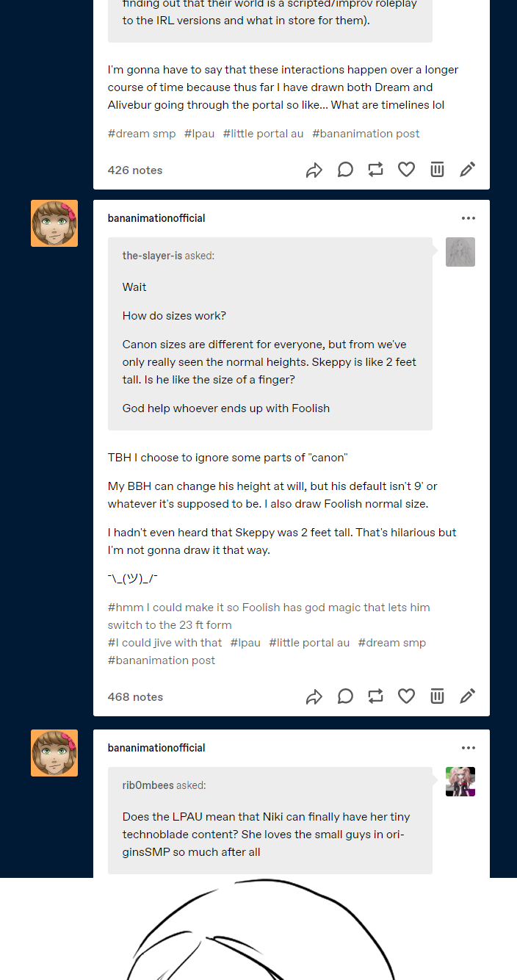This screenshot has height=980, width=517.
Task: View 468 notes on the post
Action: pyautogui.click(x=135, y=696)
